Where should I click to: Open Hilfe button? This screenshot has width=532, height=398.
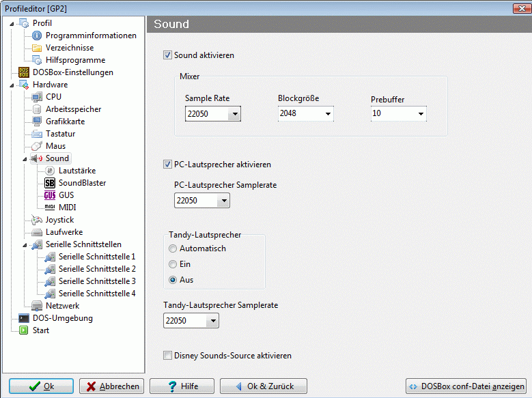(x=182, y=386)
